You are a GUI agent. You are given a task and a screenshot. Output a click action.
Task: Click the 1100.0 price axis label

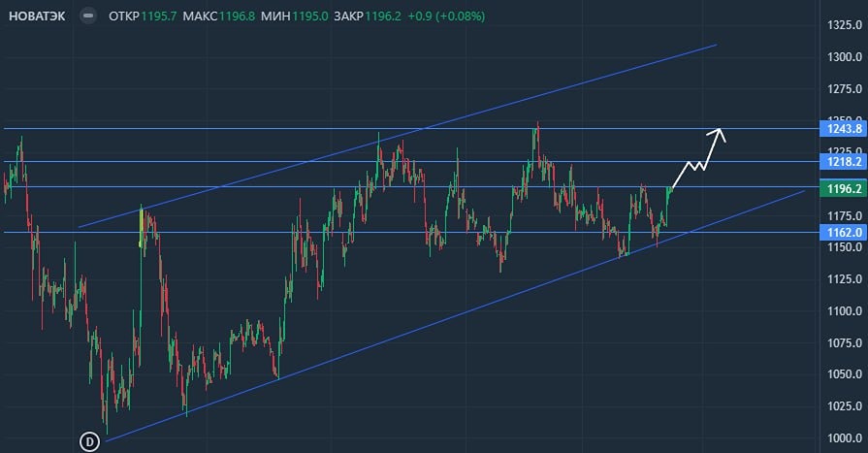coord(844,310)
